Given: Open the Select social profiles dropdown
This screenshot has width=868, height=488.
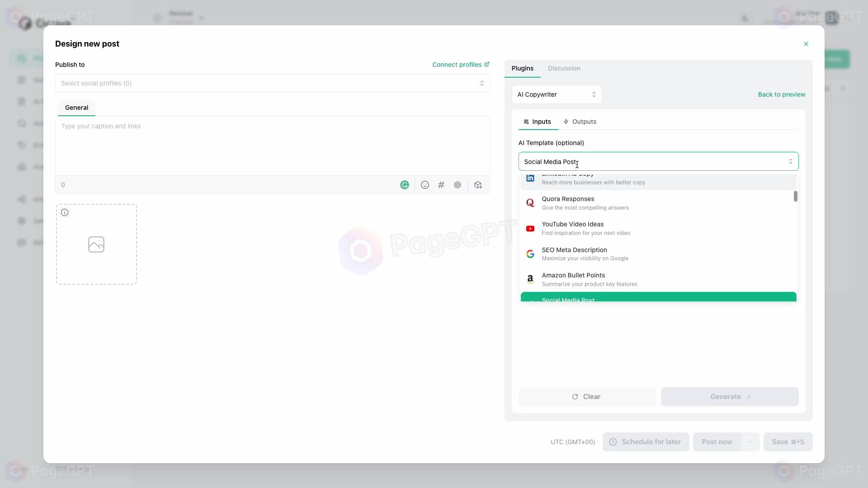Looking at the screenshot, I should (x=273, y=83).
